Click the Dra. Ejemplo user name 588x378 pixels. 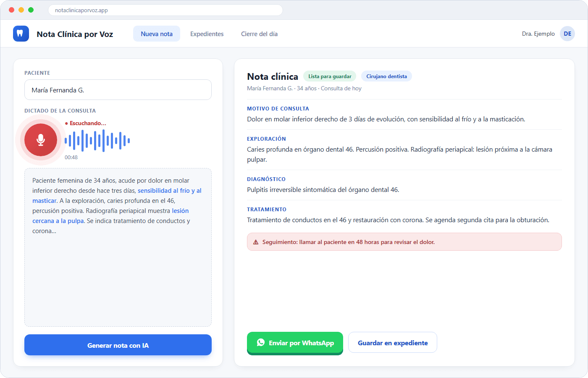[538, 34]
